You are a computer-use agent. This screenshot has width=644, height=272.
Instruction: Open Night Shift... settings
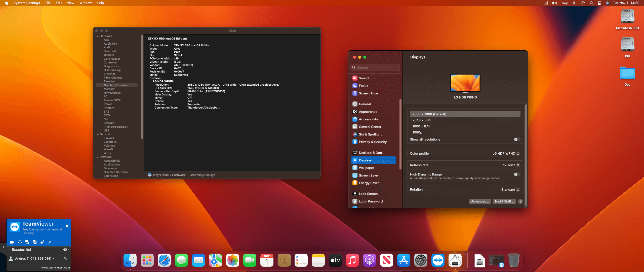click(504, 201)
